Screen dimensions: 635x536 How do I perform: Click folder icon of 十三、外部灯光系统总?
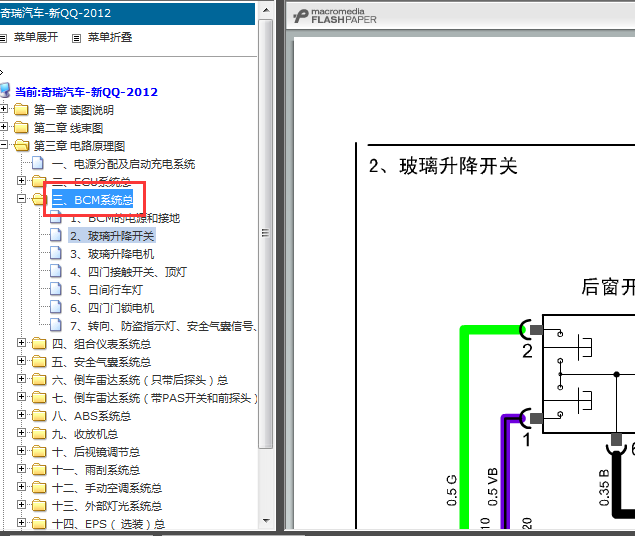pos(39,505)
